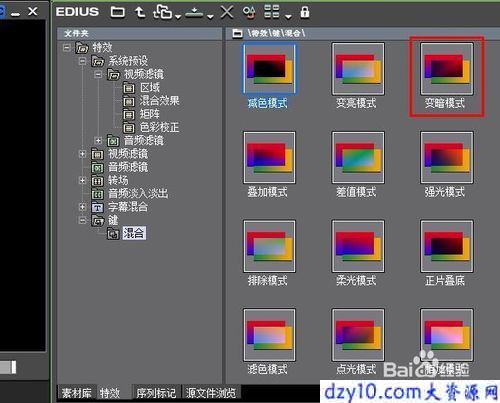The image size is (500, 403).
Task: Click the 色彩校正 folder icon
Action: 129,128
